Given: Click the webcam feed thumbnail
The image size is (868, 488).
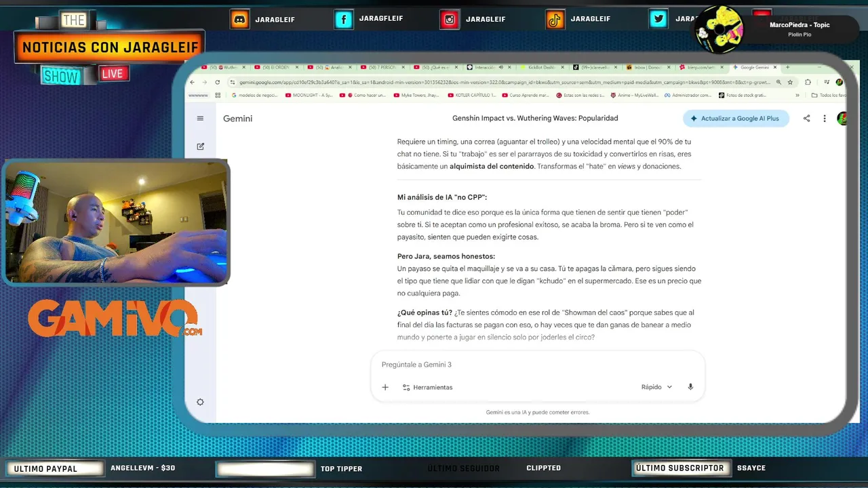Looking at the screenshot, I should point(117,222).
